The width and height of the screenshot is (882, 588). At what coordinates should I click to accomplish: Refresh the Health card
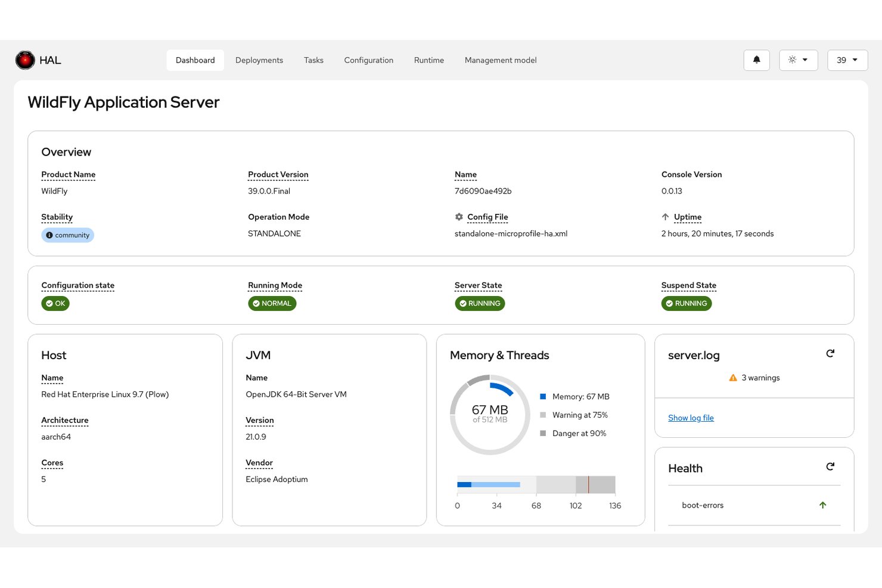(830, 467)
